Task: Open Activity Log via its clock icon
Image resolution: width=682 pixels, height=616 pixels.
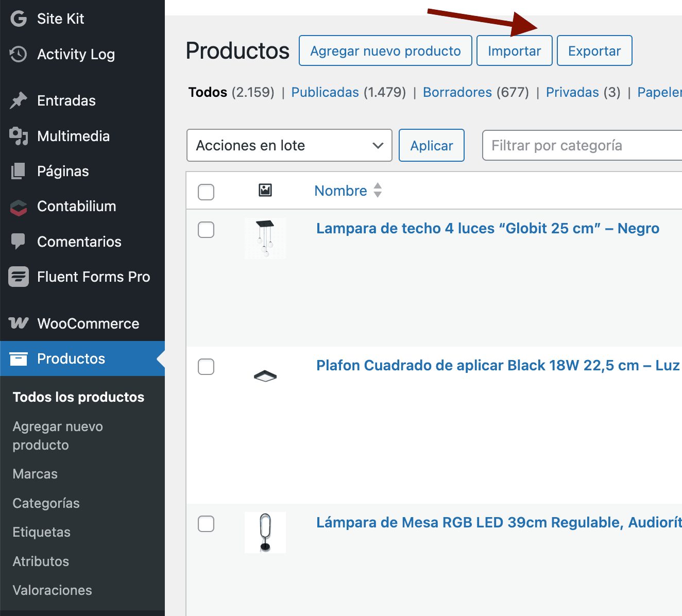Action: (18, 54)
